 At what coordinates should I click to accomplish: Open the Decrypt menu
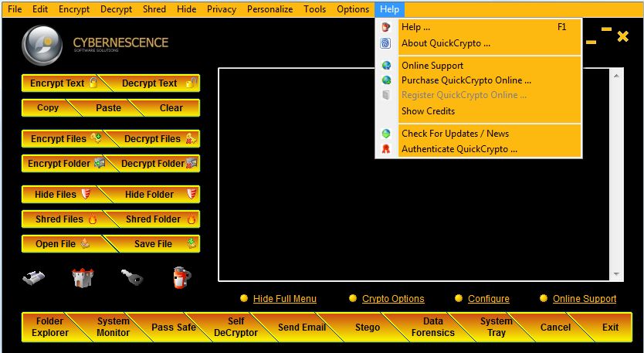[117, 9]
